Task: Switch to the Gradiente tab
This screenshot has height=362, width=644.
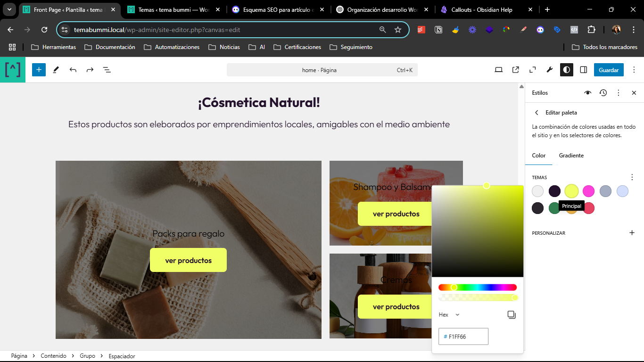Action: (x=571, y=156)
